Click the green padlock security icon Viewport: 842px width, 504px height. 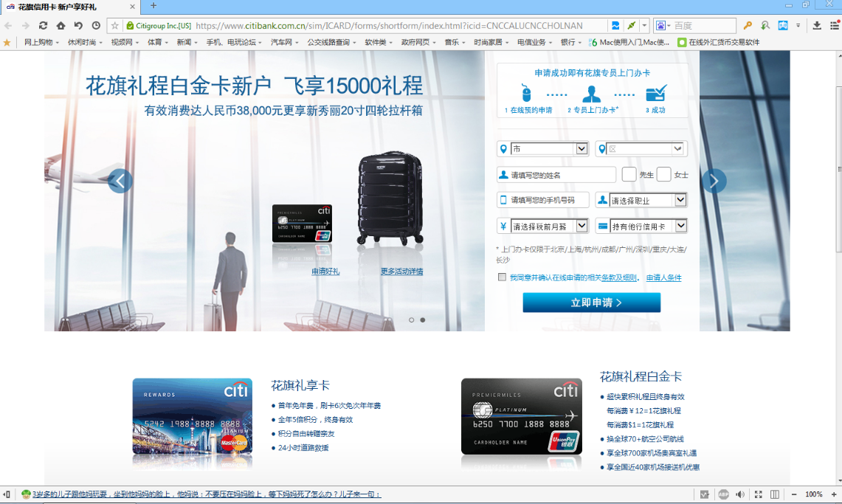(x=130, y=26)
